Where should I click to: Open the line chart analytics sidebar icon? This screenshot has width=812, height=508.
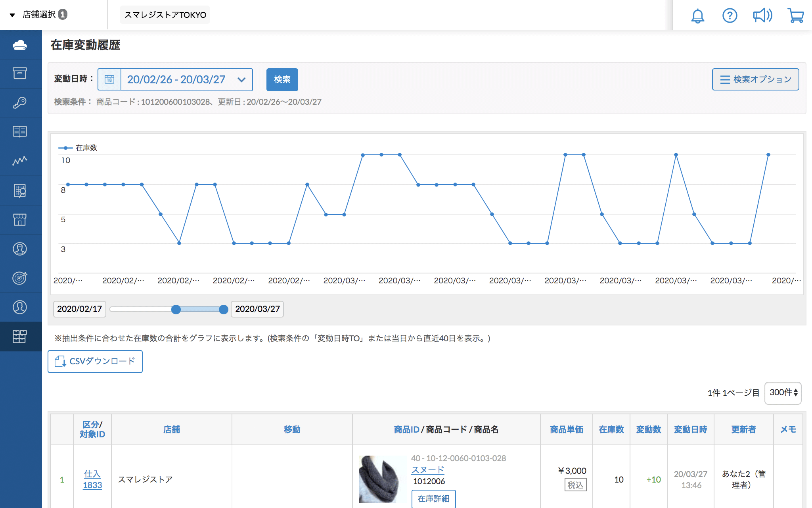(x=20, y=161)
